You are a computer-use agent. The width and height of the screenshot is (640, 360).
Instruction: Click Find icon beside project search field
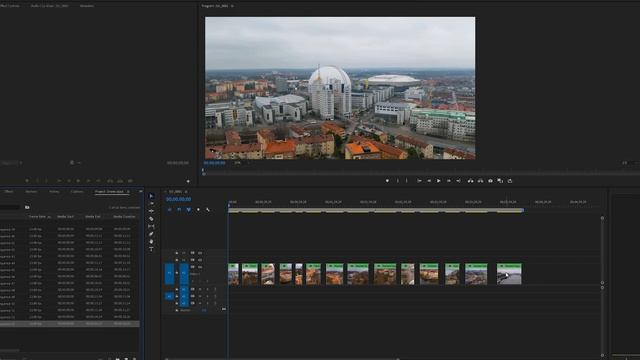pyautogui.click(x=27, y=207)
